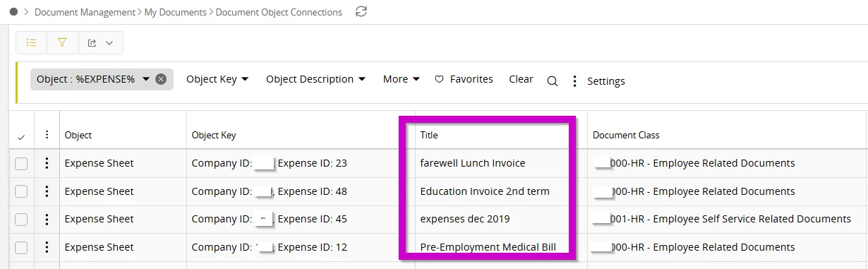Click the search magnifier icon
This screenshot has width=868, height=269.
(553, 81)
